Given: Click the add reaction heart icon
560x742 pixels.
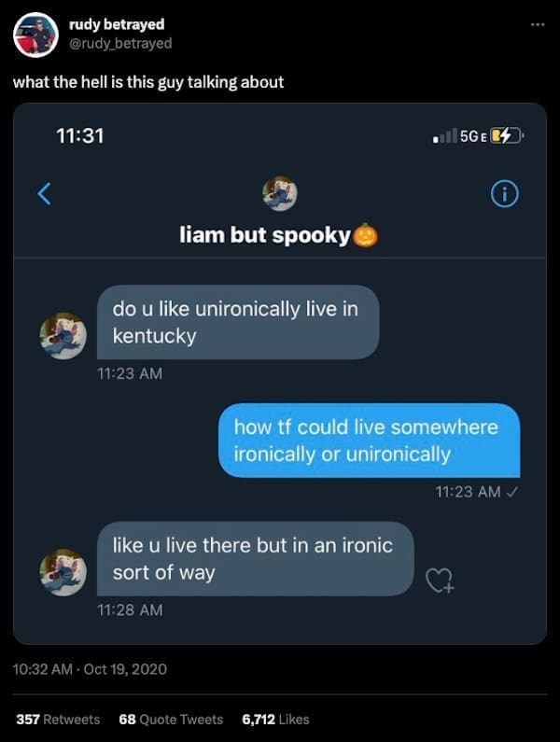Looking at the screenshot, I should point(440,581).
